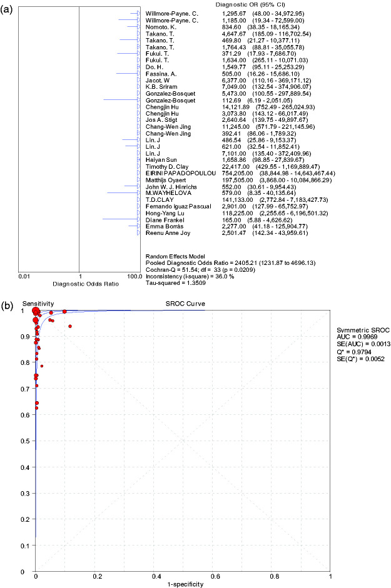
Task: Select the 'T.D.CLAY' study label
Action: (x=160, y=200)
